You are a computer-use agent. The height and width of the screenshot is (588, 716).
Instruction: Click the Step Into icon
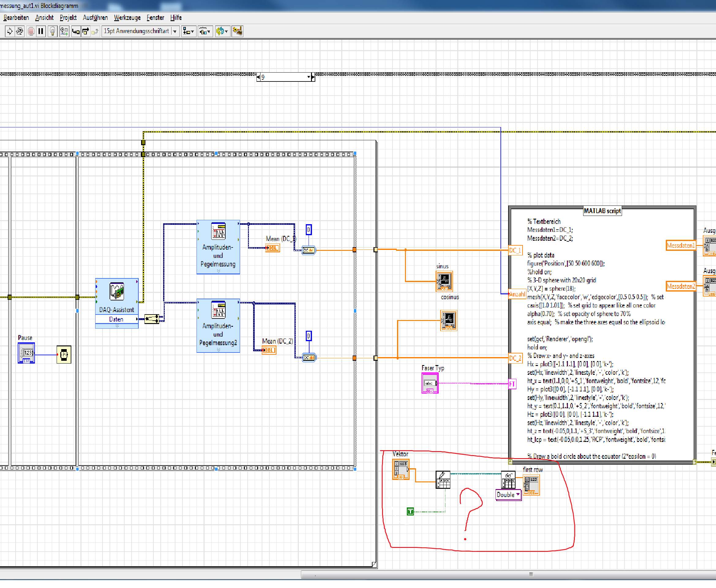click(x=76, y=32)
